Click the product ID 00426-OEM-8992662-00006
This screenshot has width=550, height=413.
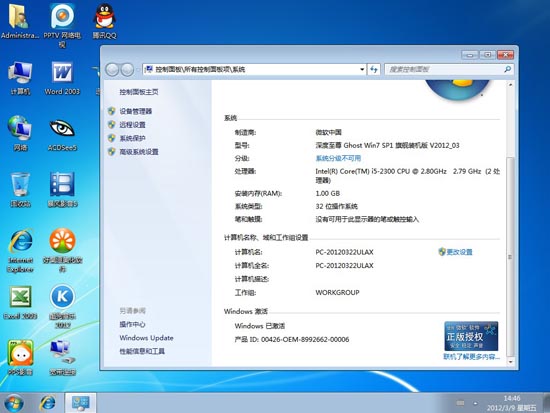tap(305, 339)
